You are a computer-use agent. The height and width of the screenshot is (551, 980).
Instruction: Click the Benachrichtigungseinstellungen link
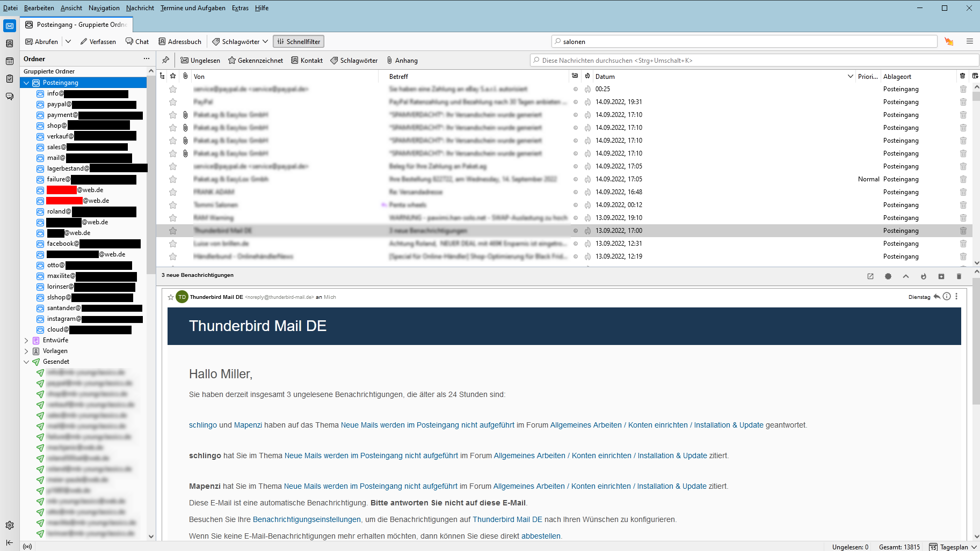tap(307, 519)
